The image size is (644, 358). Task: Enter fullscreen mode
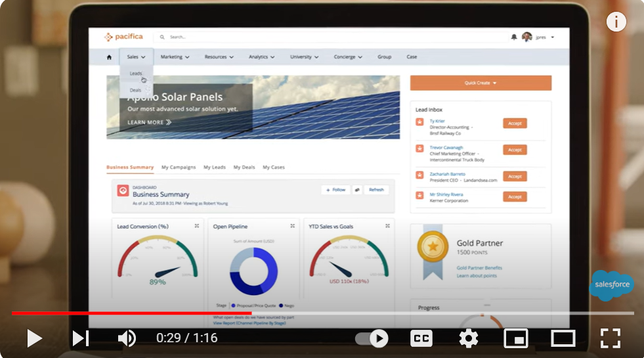(x=611, y=338)
